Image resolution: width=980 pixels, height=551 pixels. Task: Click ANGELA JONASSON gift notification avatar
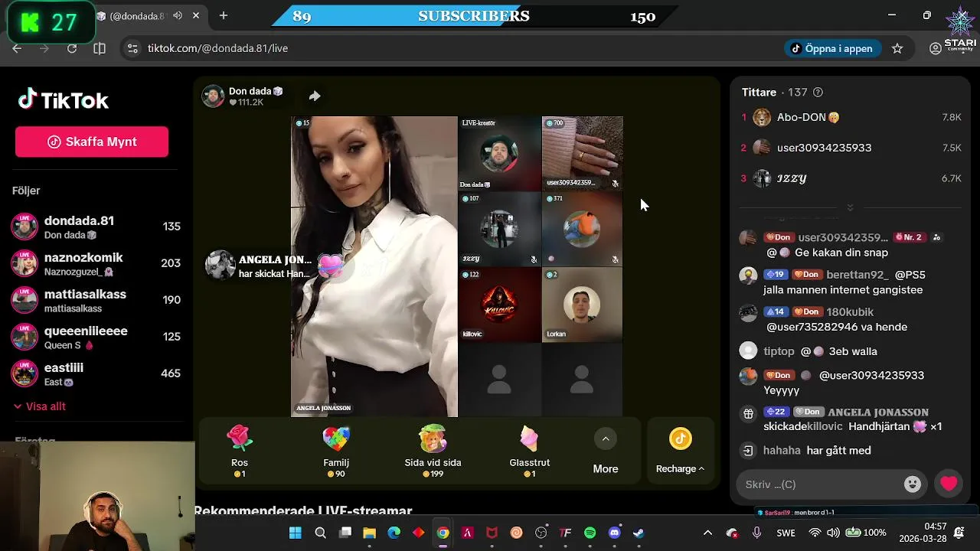point(220,265)
